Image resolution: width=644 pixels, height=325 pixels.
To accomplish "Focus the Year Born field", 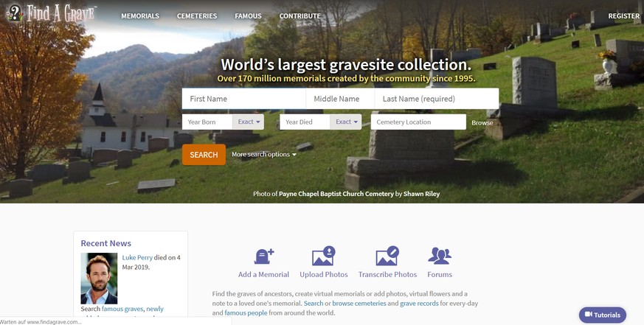I will click(x=207, y=122).
